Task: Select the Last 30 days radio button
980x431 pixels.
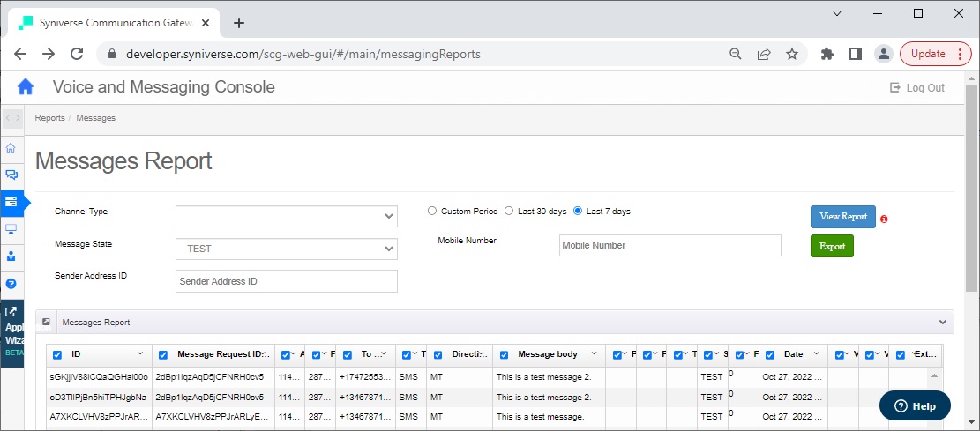Action: click(x=509, y=212)
